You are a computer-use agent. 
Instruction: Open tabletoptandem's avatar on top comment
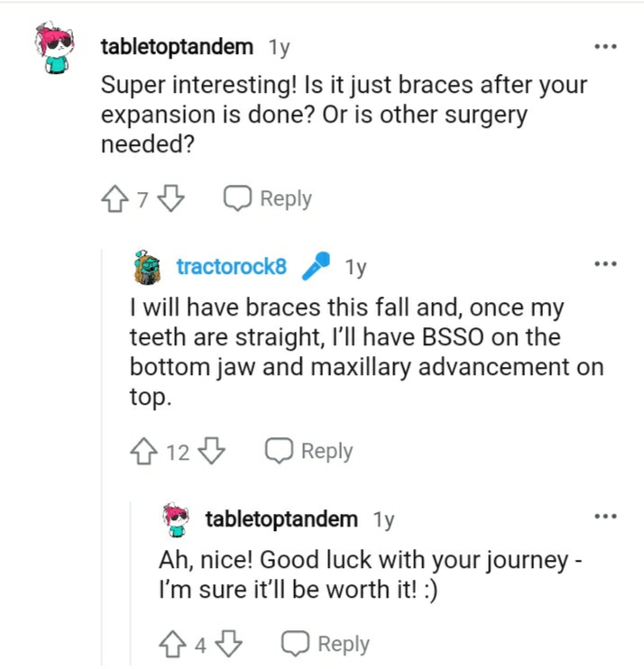[x=56, y=48]
